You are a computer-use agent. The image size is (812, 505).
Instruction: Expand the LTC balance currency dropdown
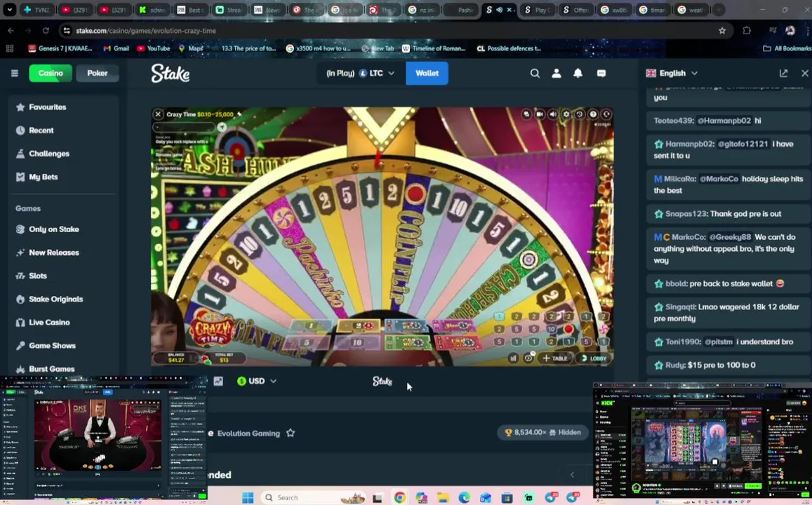pyautogui.click(x=361, y=73)
